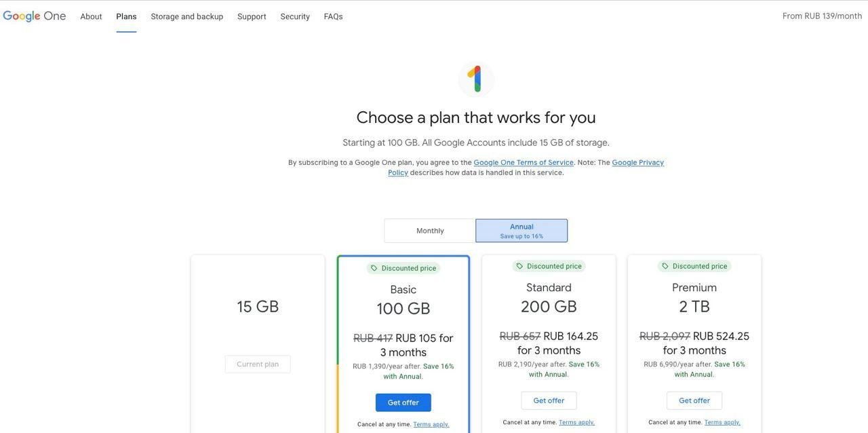Click the Basic plan discount tag icon
868x433 pixels.
pos(374,268)
